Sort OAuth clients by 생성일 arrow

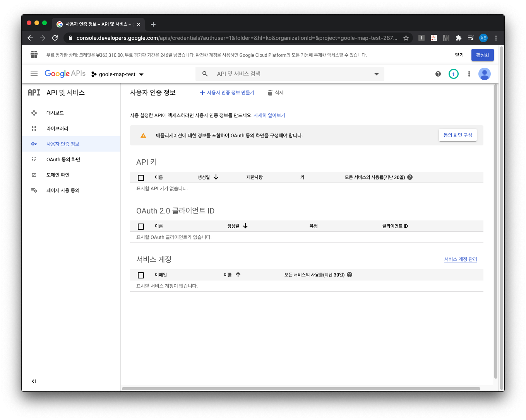(x=245, y=226)
